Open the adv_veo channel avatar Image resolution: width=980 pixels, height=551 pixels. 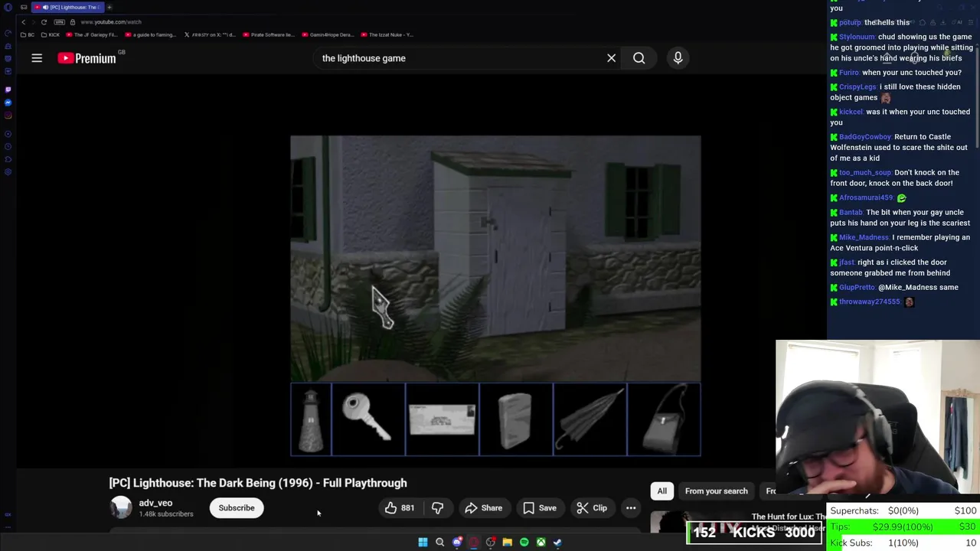tap(121, 507)
